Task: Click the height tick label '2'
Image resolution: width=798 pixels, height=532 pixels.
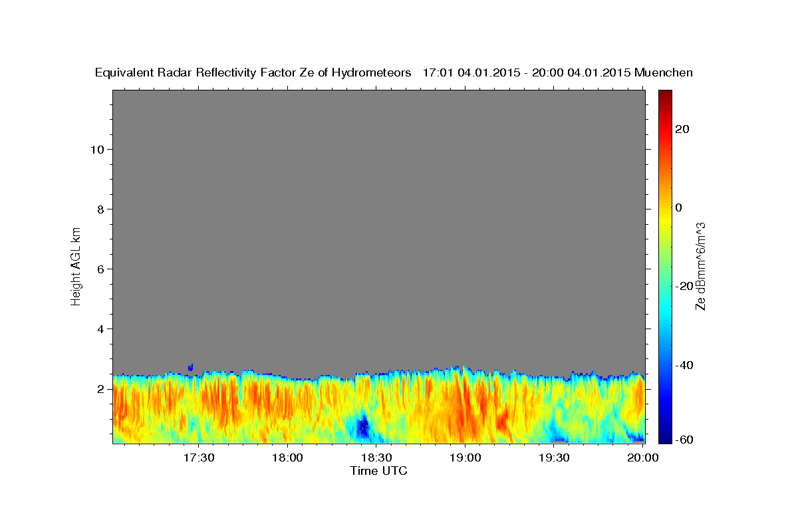Action: (100, 388)
